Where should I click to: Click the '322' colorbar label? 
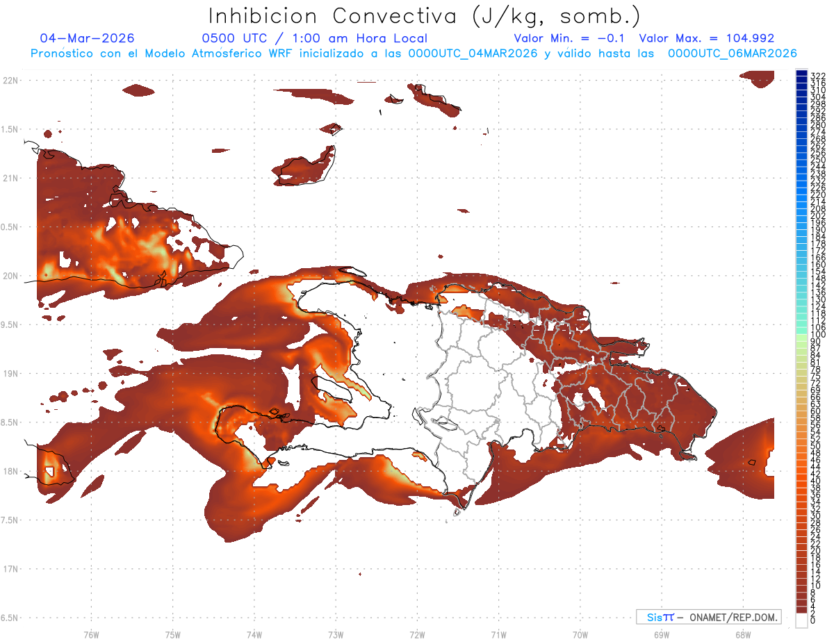click(817, 76)
